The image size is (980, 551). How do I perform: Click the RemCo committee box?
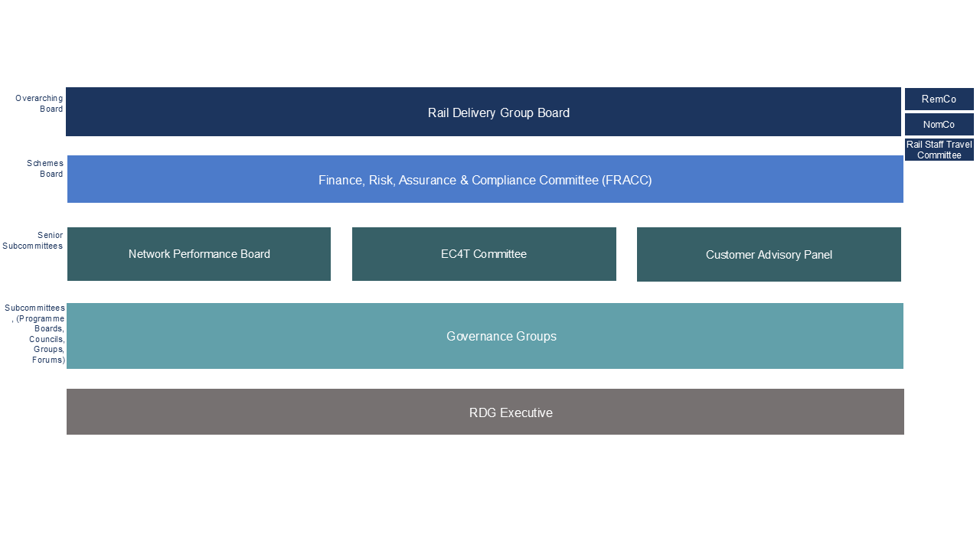click(939, 99)
